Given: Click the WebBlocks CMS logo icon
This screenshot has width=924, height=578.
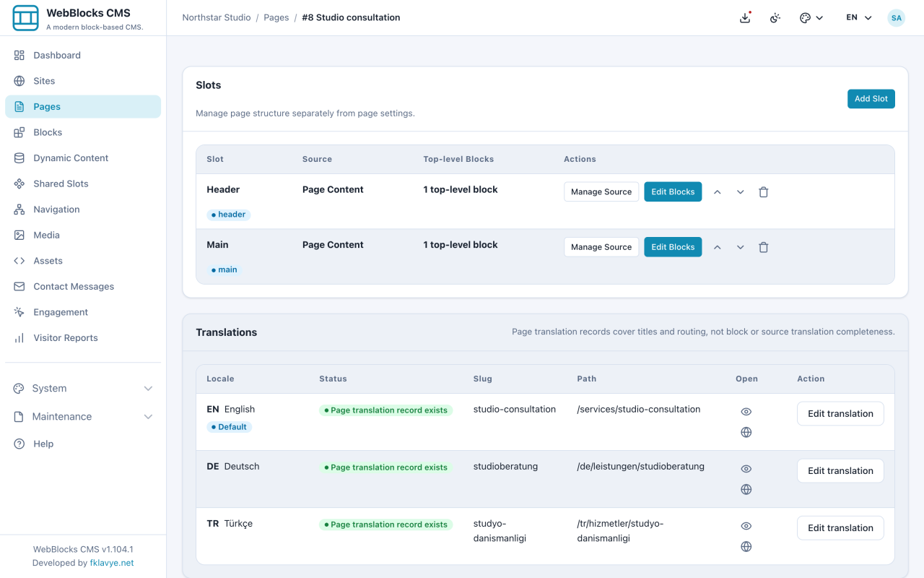Looking at the screenshot, I should coord(26,18).
